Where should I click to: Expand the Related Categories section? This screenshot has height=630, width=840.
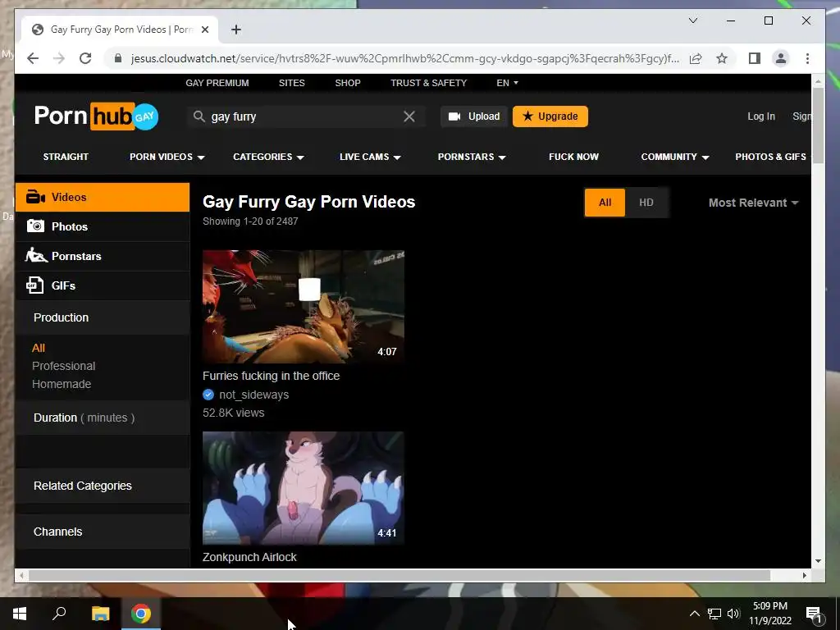pos(103,486)
